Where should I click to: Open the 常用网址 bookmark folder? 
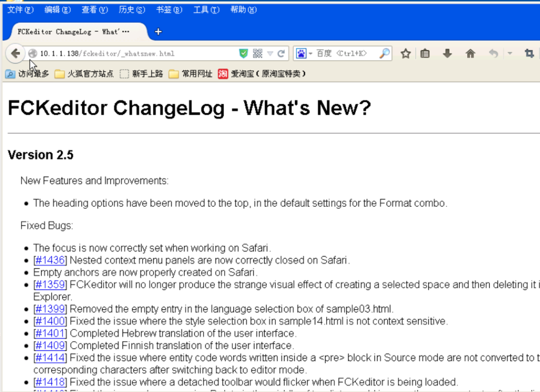pyautogui.click(x=191, y=74)
